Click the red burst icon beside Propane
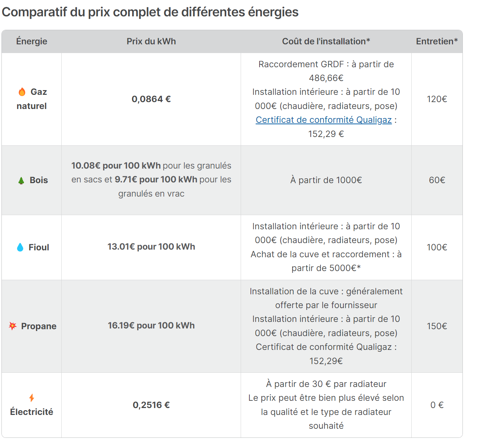This screenshot has width=477, height=448. (13, 326)
